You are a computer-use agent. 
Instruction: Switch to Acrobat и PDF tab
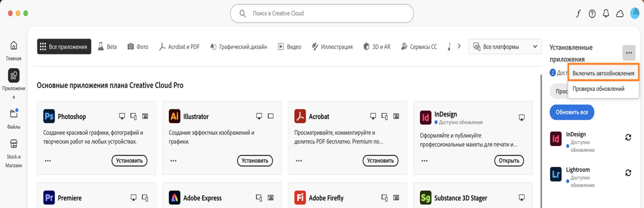click(x=179, y=47)
